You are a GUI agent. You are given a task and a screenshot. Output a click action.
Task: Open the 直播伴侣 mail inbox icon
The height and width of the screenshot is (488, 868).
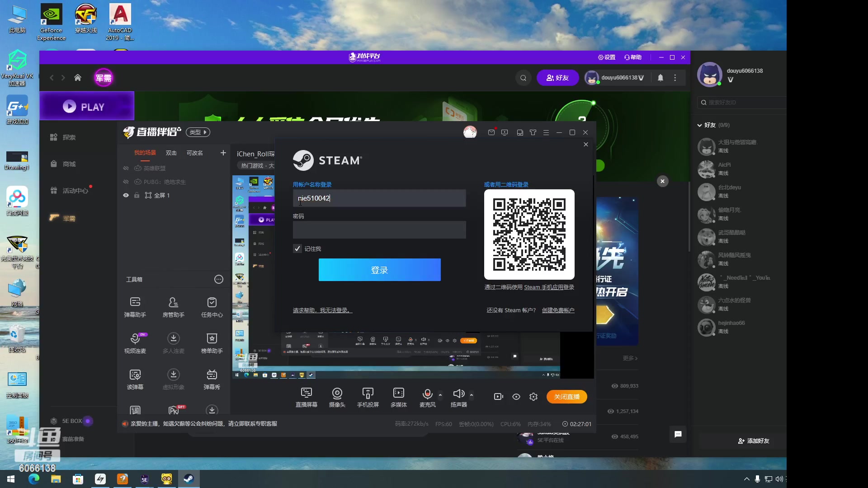(491, 132)
